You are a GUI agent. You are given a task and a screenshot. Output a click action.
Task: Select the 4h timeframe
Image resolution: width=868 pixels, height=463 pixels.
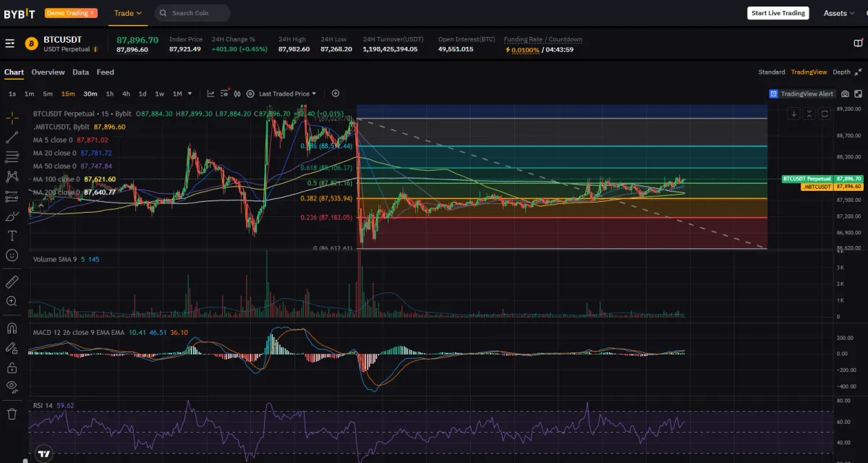click(126, 93)
